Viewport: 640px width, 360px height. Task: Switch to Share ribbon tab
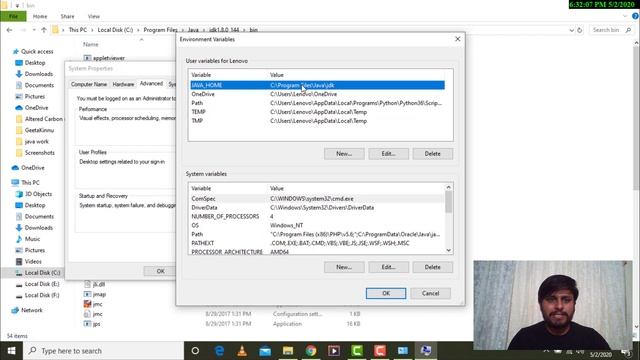(67, 16)
